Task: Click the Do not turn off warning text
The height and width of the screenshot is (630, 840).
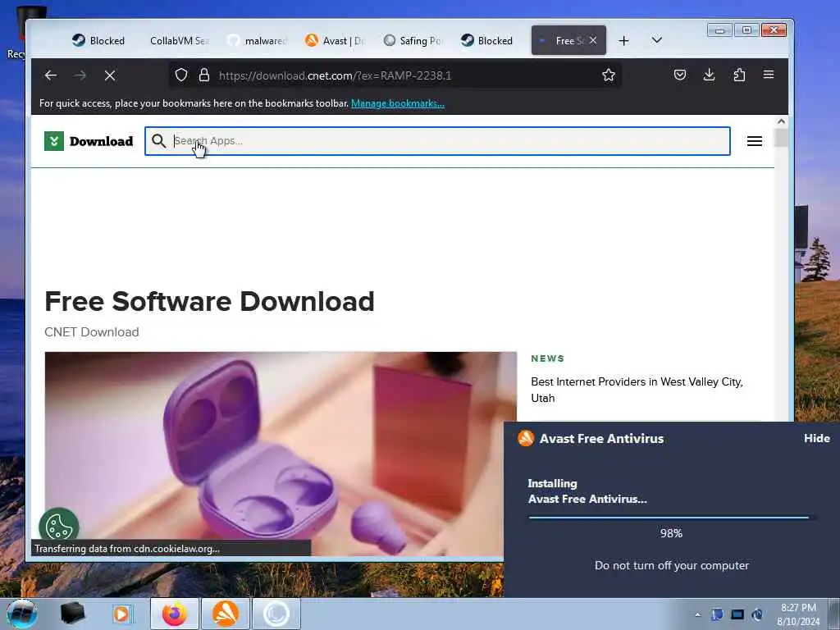Action: [x=671, y=565]
